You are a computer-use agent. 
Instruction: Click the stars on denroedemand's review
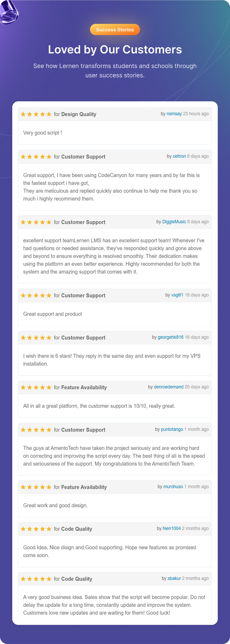[x=36, y=387]
